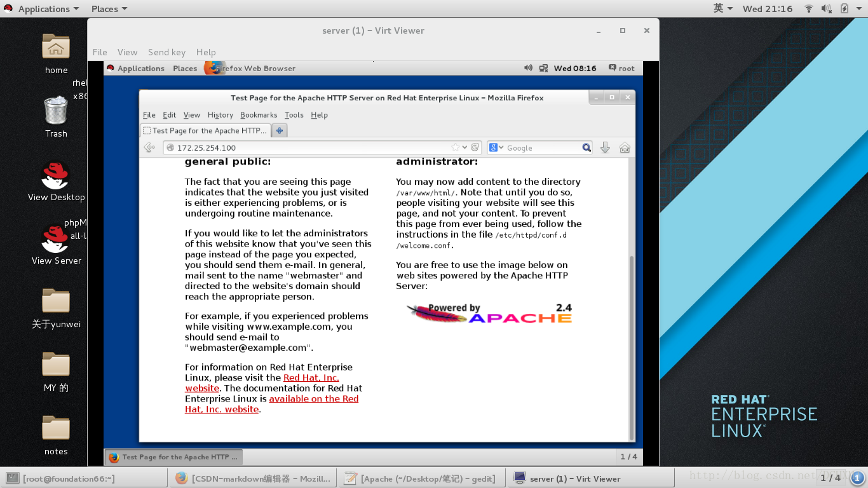Switch to Apache gedit taskbar button

pyautogui.click(x=422, y=478)
